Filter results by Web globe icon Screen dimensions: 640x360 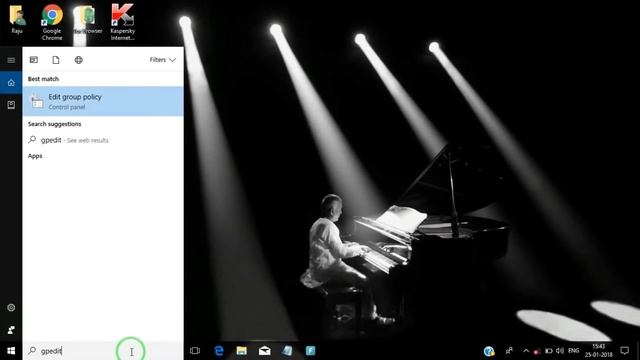78,60
